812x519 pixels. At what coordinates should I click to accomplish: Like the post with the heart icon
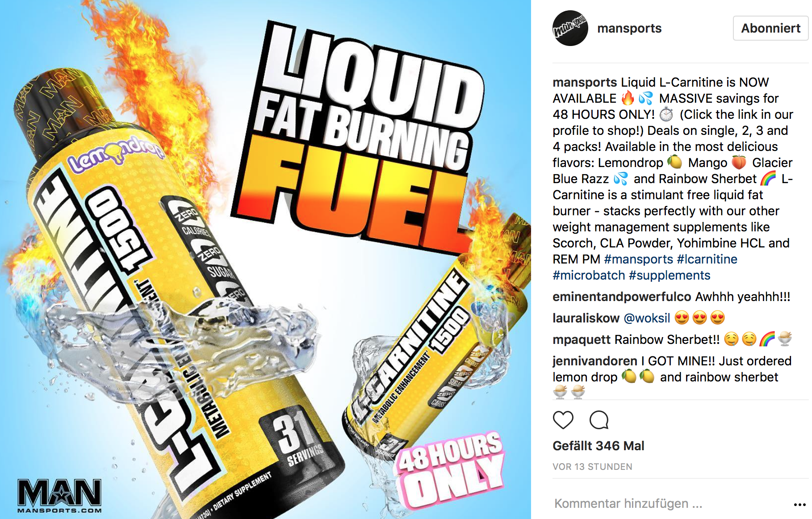click(x=563, y=420)
